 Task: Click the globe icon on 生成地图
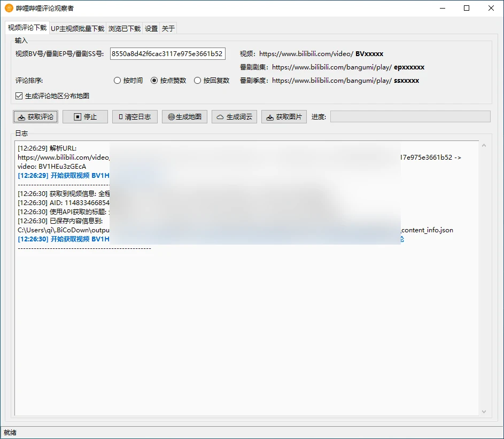(x=171, y=117)
